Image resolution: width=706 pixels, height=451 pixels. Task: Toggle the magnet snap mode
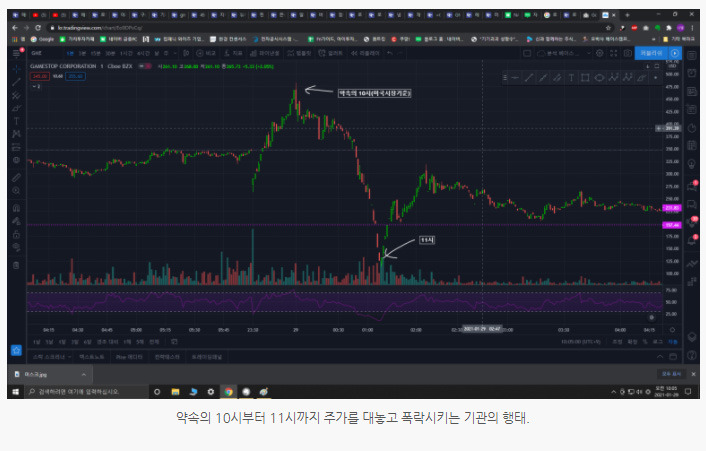pos(16,208)
